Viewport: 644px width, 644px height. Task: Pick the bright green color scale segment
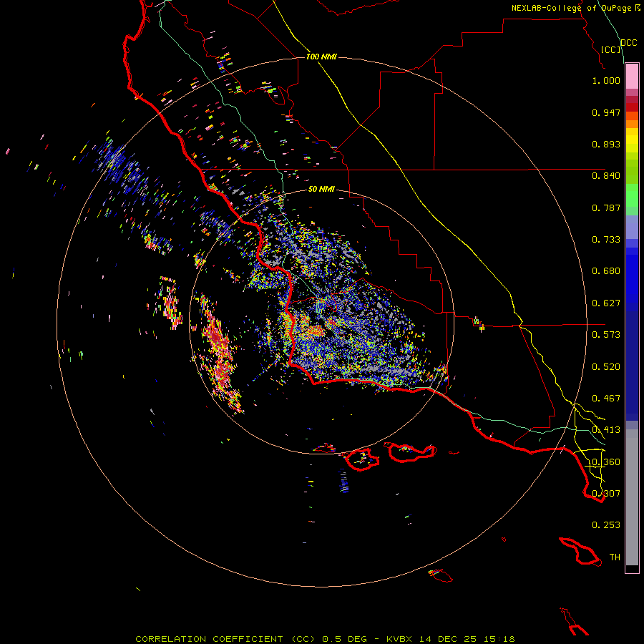[632, 195]
